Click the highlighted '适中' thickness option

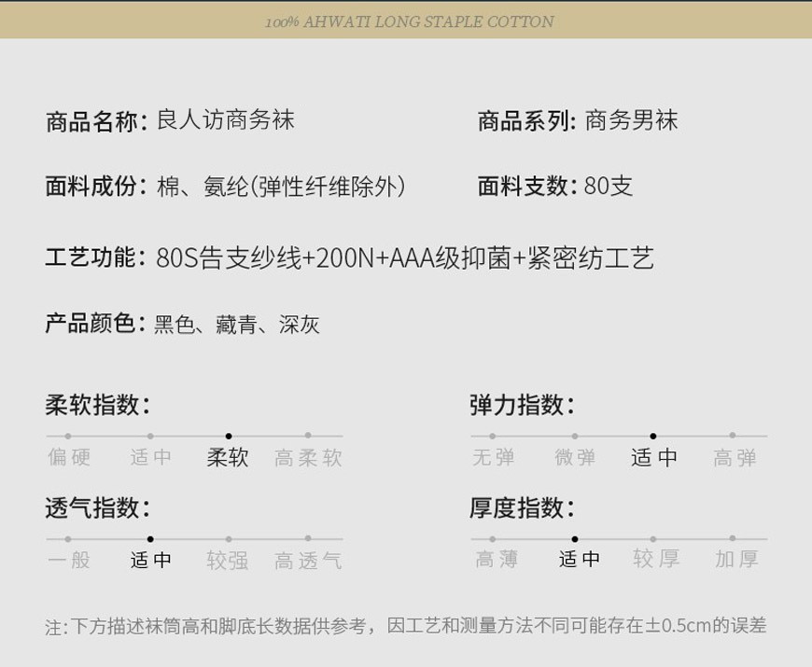(x=579, y=560)
